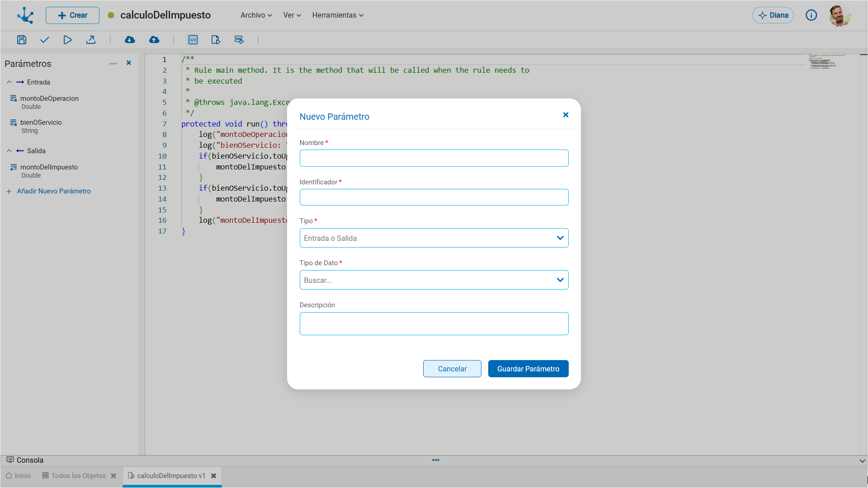Click the Guardar Parámetro button

point(528,369)
